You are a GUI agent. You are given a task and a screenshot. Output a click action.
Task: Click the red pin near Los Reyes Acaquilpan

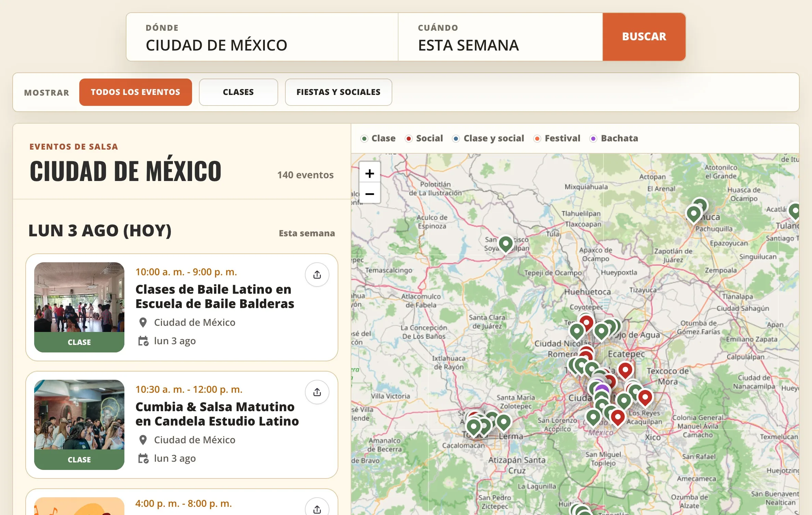click(618, 417)
